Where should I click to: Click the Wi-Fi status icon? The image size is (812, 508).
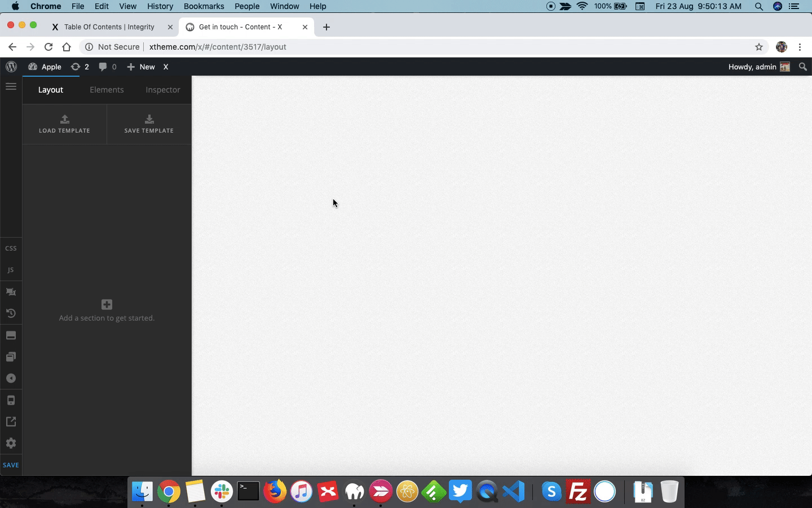point(582,6)
